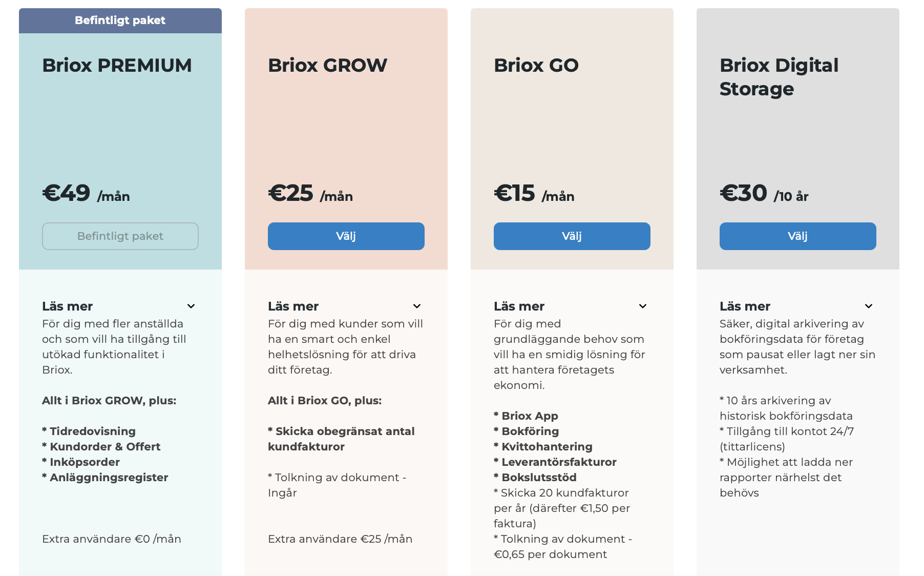Screen dimensions: 924x576
Task: Expand the Läs mer chevron under Briox GROW
Action: click(x=417, y=306)
